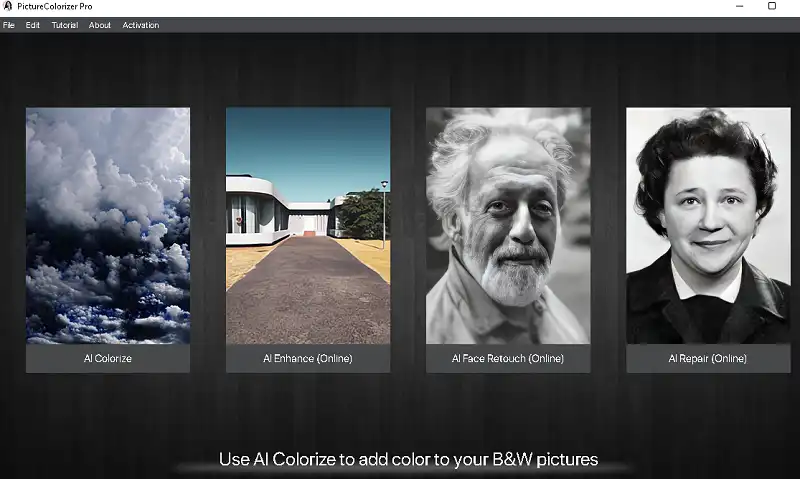Image resolution: width=800 pixels, height=479 pixels.
Task: Select the bearded old man portrait
Action: (508, 225)
